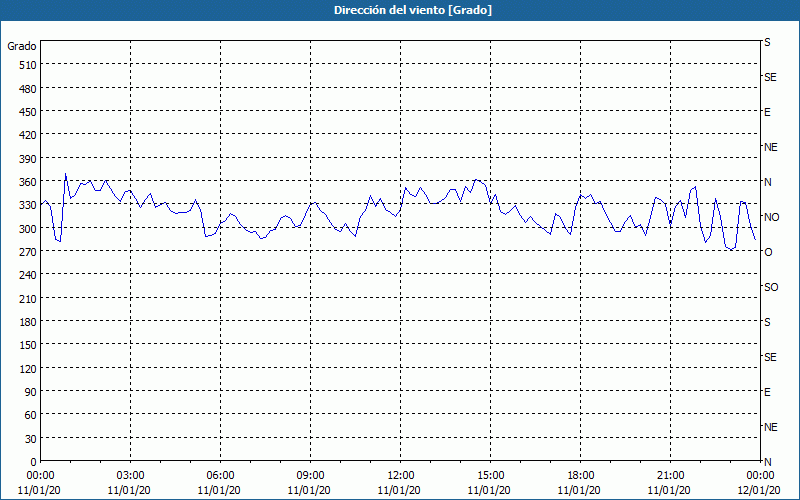Image resolution: width=800 pixels, height=500 pixels.
Task: Select the E compass label level with 90
Action: point(767,392)
